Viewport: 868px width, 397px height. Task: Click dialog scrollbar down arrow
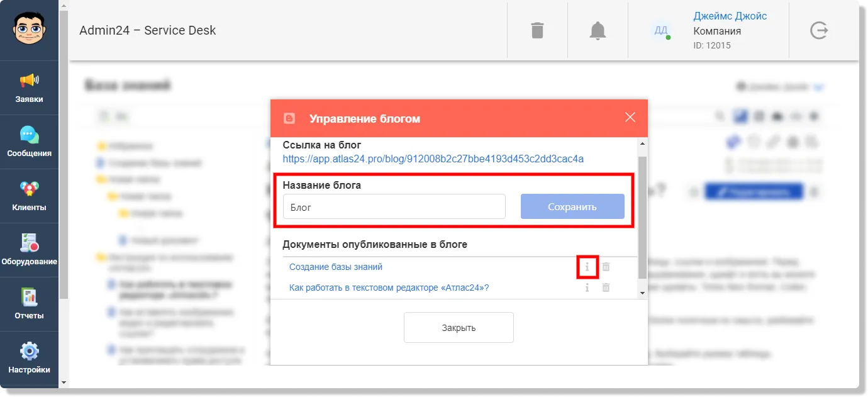(x=642, y=293)
